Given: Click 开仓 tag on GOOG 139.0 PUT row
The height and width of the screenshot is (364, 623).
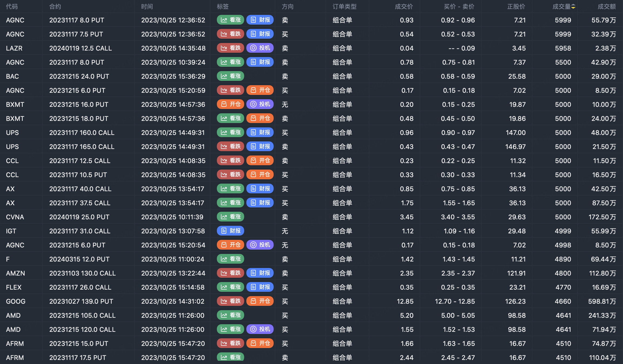Looking at the screenshot, I should pos(260,301).
